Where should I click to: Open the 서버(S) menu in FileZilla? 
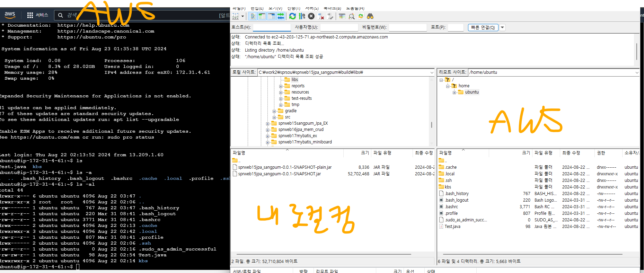312,8
